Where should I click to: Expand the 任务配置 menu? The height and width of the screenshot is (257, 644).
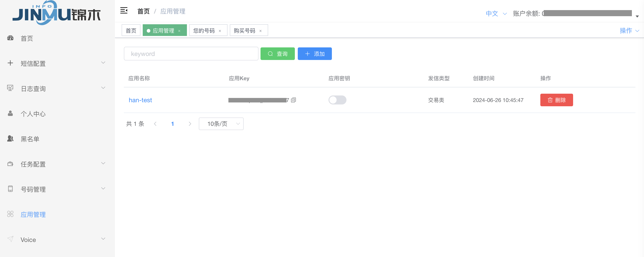tap(103, 163)
